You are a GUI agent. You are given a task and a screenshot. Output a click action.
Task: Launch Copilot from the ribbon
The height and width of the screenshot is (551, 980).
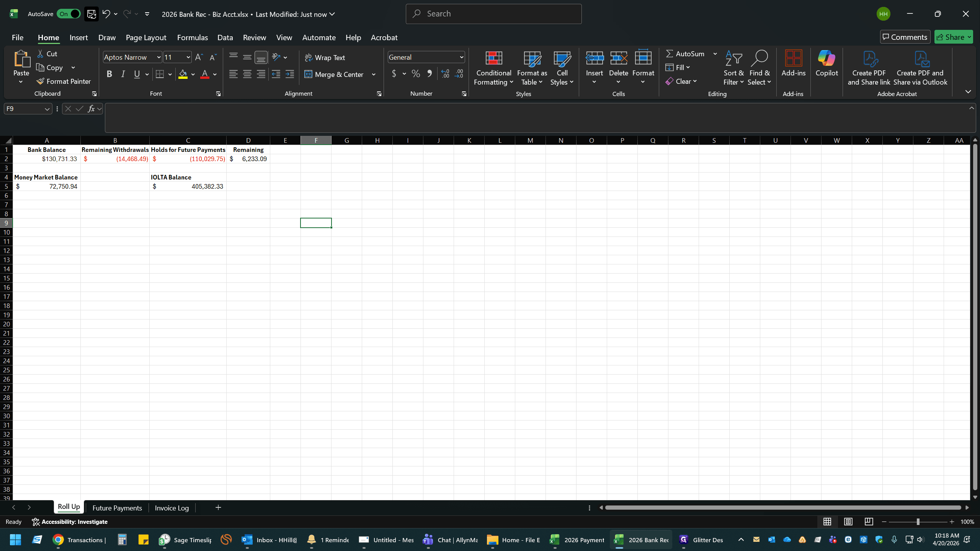coord(826,64)
